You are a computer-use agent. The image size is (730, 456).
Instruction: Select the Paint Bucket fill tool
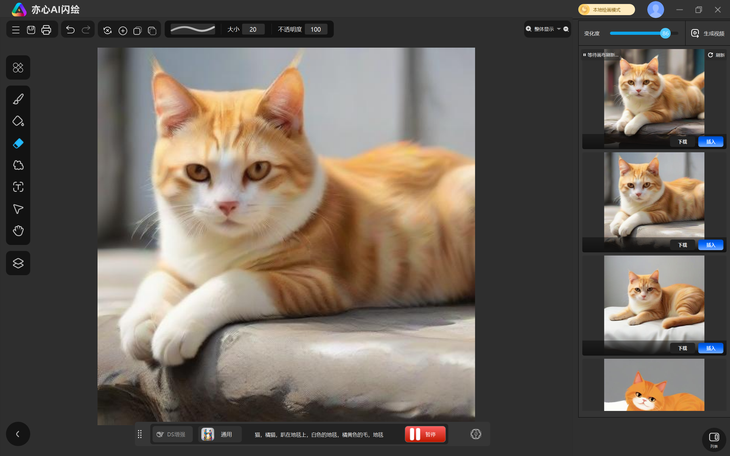(18, 121)
